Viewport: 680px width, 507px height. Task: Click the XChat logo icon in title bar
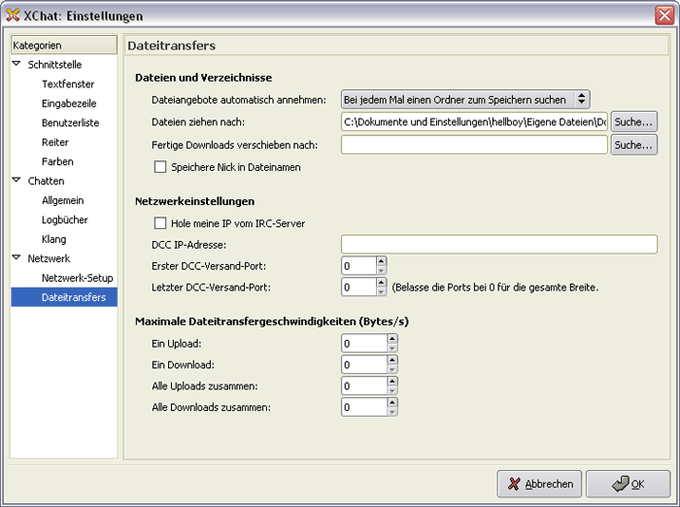[x=13, y=16]
